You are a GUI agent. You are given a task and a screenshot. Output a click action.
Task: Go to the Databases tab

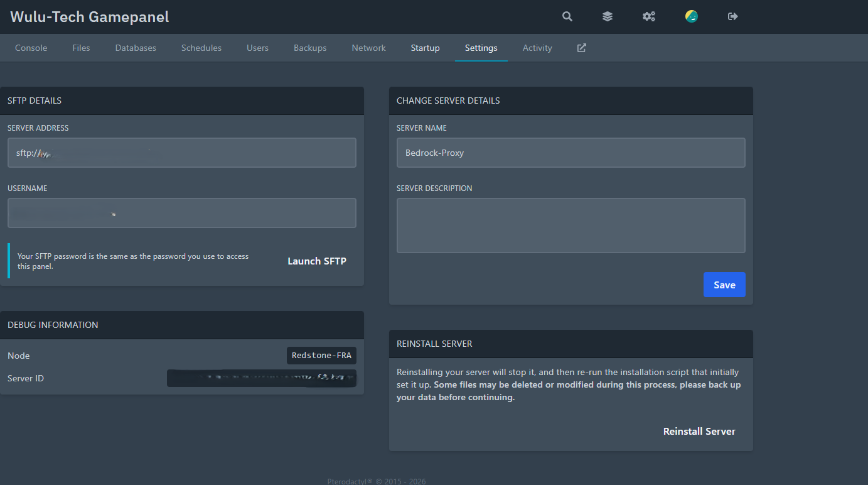point(136,48)
